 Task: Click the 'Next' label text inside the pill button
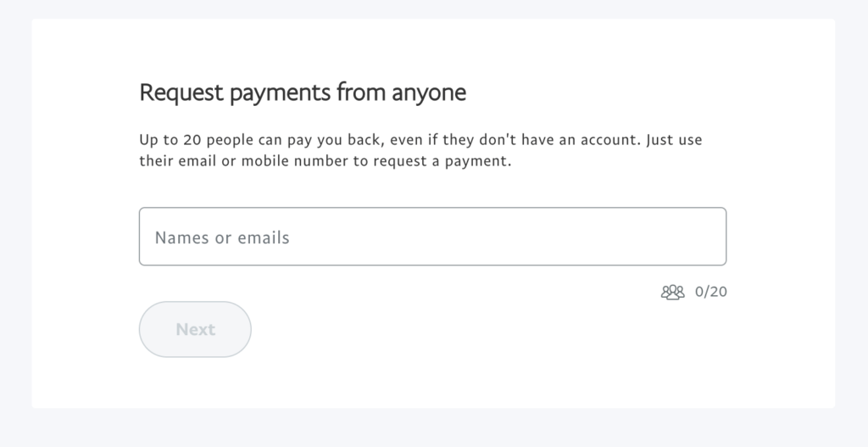click(x=196, y=330)
